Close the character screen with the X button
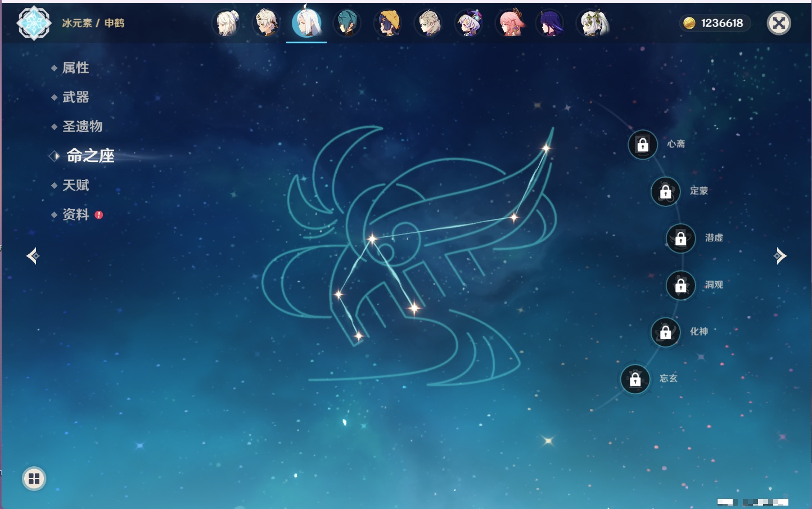The width and height of the screenshot is (812, 509). [x=779, y=23]
